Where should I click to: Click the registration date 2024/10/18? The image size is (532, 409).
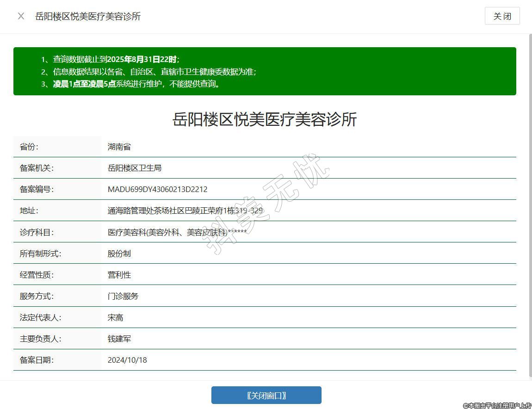pos(127,360)
